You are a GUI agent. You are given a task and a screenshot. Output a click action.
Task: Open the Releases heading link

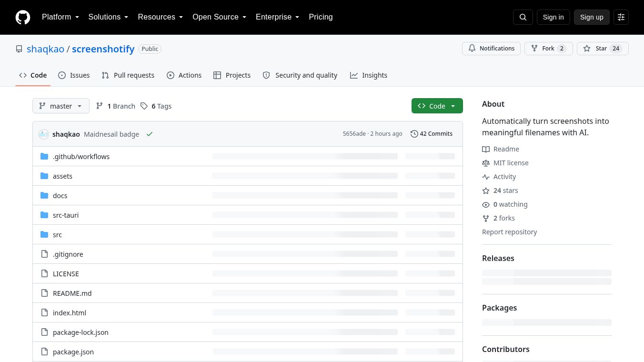pos(498,258)
